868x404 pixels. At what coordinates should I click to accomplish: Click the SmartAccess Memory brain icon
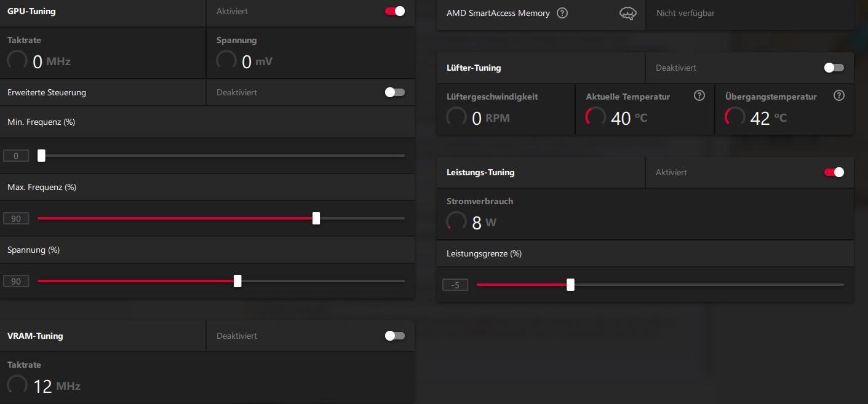click(x=627, y=13)
